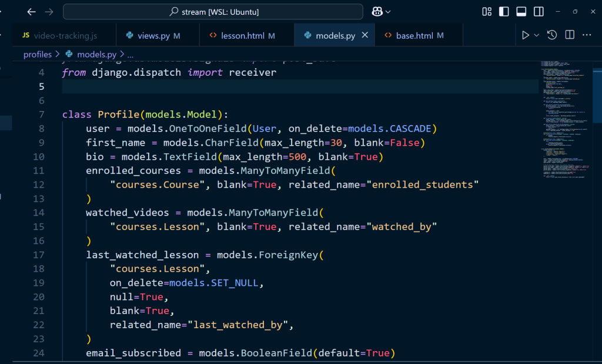Toggle the primary side bar visibility

point(504,12)
